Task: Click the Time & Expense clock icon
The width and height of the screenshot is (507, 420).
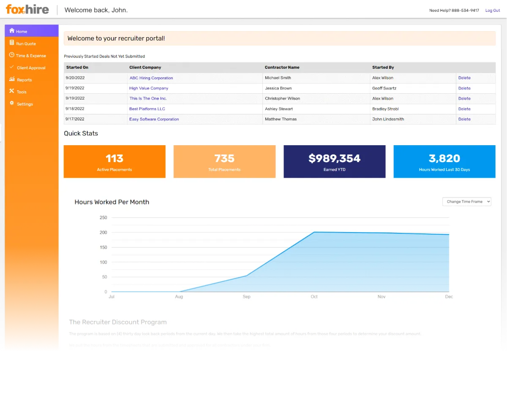Action: [x=12, y=55]
